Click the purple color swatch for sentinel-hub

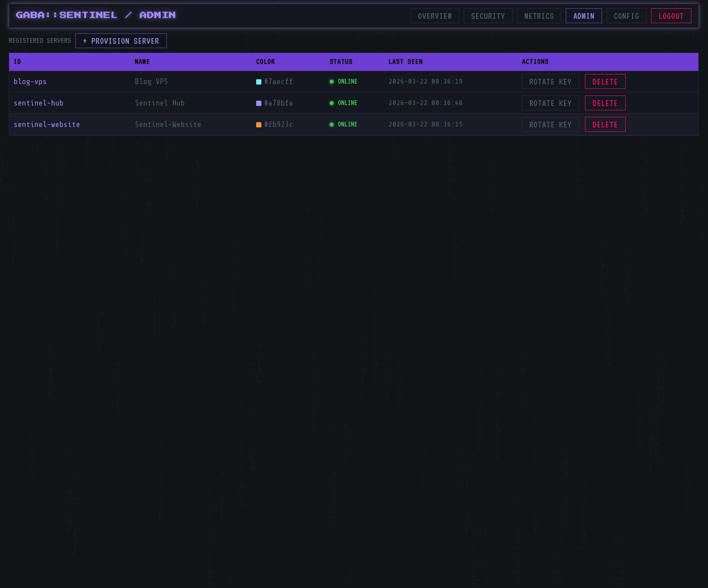(258, 103)
